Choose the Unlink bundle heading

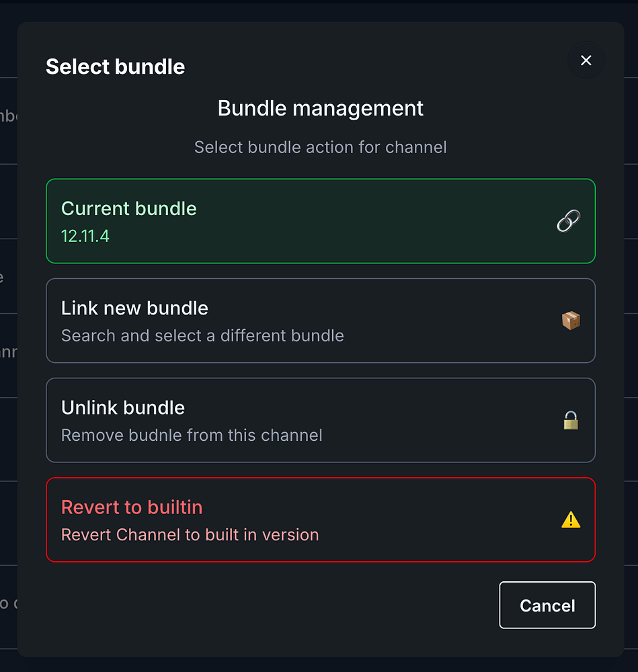[x=123, y=407]
